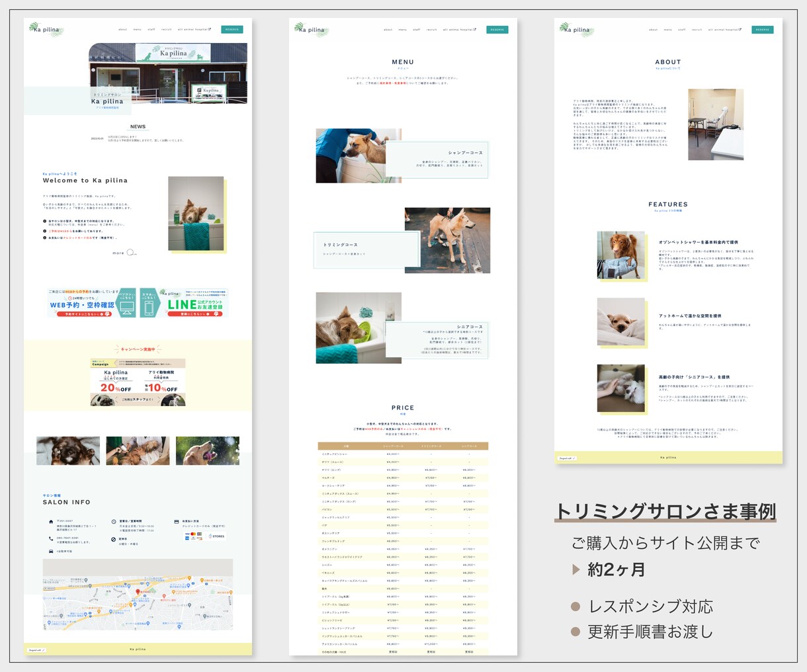The image size is (807, 672).
Task: Click the レスポンシブ対応 bullet text
Action: click(x=651, y=607)
